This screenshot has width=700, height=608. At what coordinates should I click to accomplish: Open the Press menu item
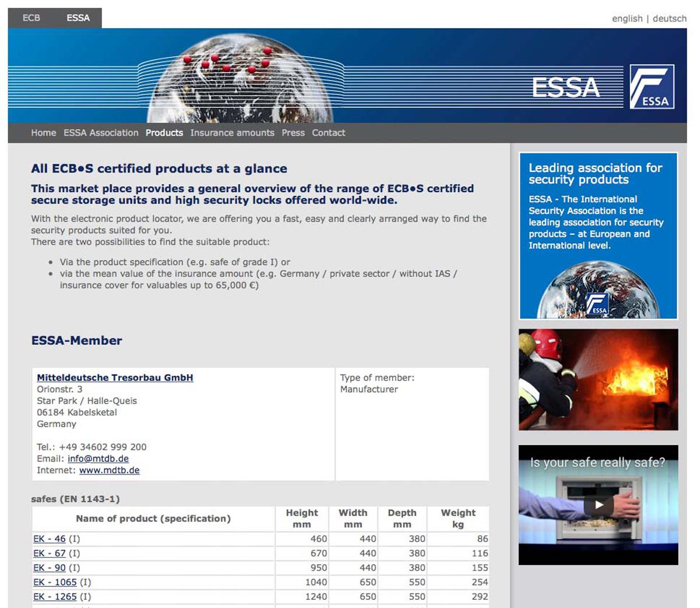(x=293, y=132)
